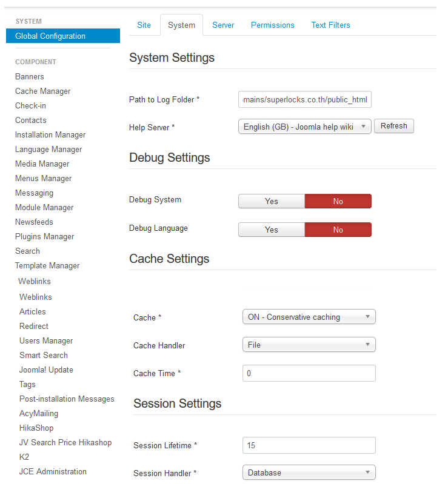Open Articles component link
Image resolution: width=448 pixels, height=484 pixels.
[33, 311]
